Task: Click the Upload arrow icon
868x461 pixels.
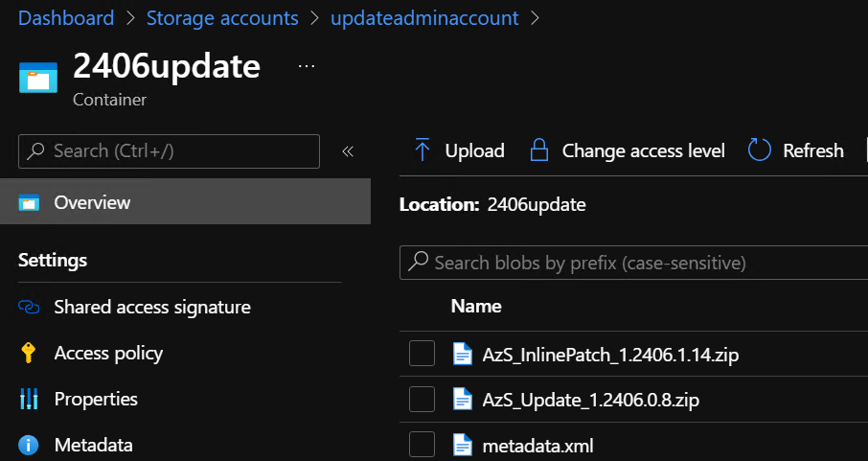Action: pos(422,150)
